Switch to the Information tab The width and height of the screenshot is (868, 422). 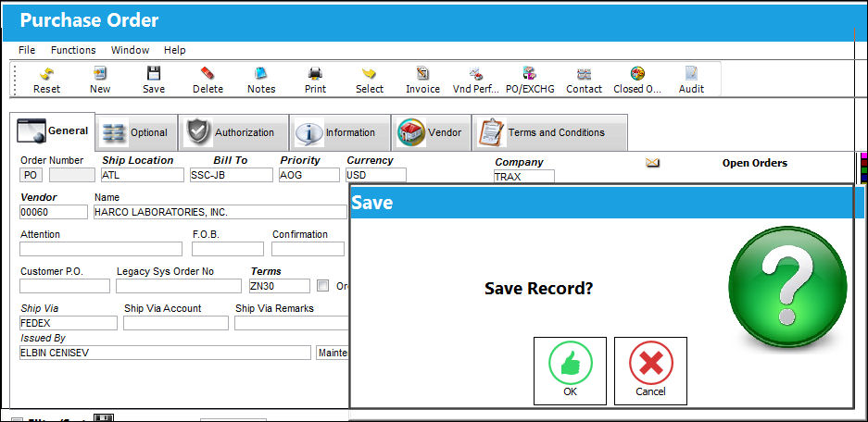click(340, 132)
